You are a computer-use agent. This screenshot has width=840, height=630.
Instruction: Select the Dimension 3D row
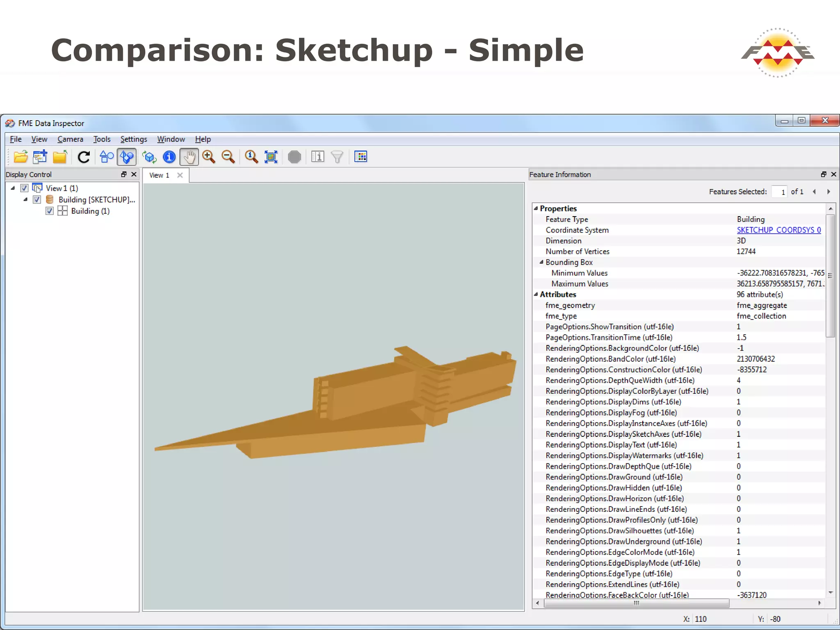point(679,241)
